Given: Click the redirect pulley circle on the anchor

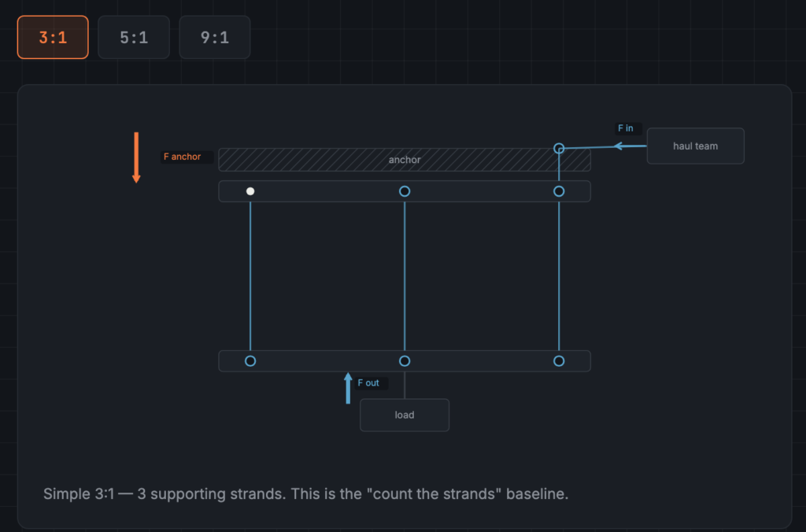Looking at the screenshot, I should (x=559, y=149).
